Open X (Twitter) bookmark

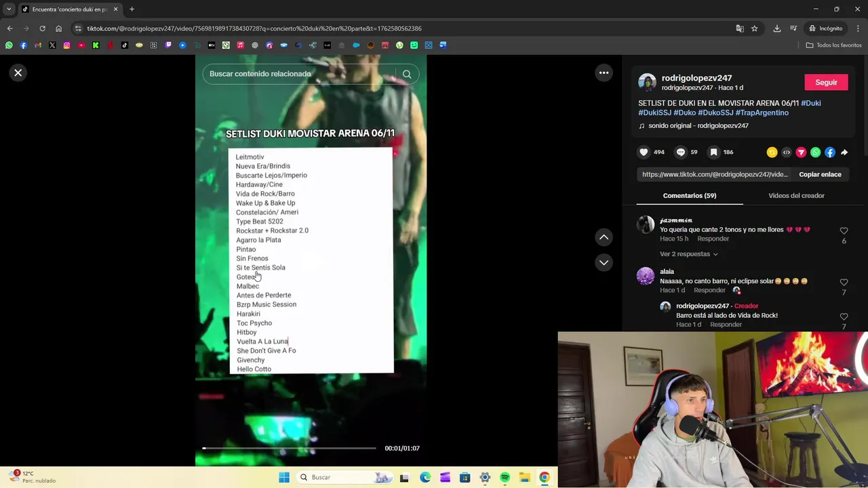[x=52, y=45]
